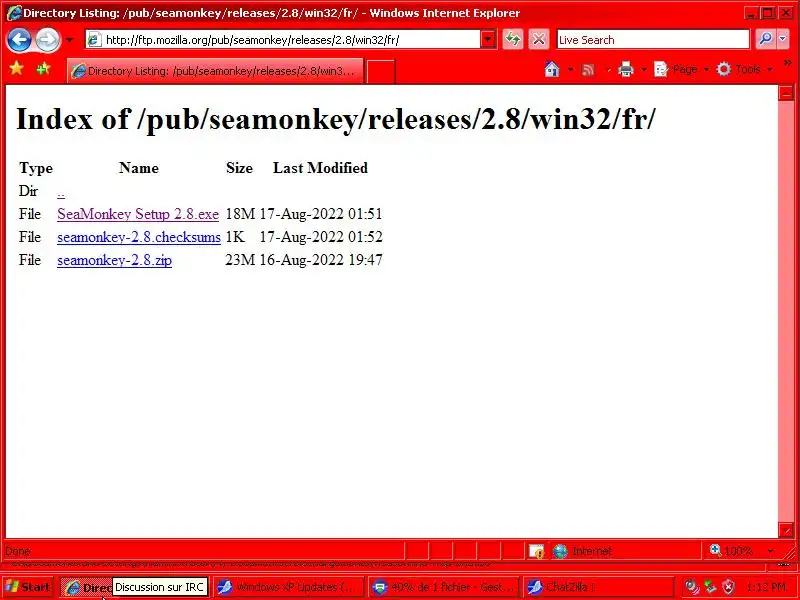Open the recent pages dropdown beside Forward
This screenshot has width=800, height=600.
point(69,40)
